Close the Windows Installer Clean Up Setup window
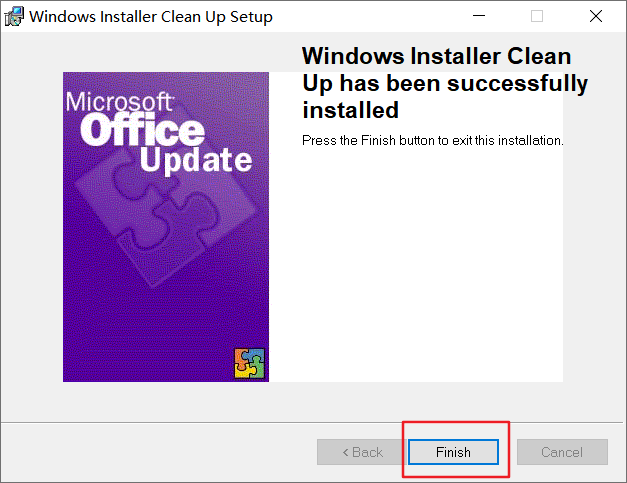This screenshot has height=483, width=627. pyautogui.click(x=596, y=17)
